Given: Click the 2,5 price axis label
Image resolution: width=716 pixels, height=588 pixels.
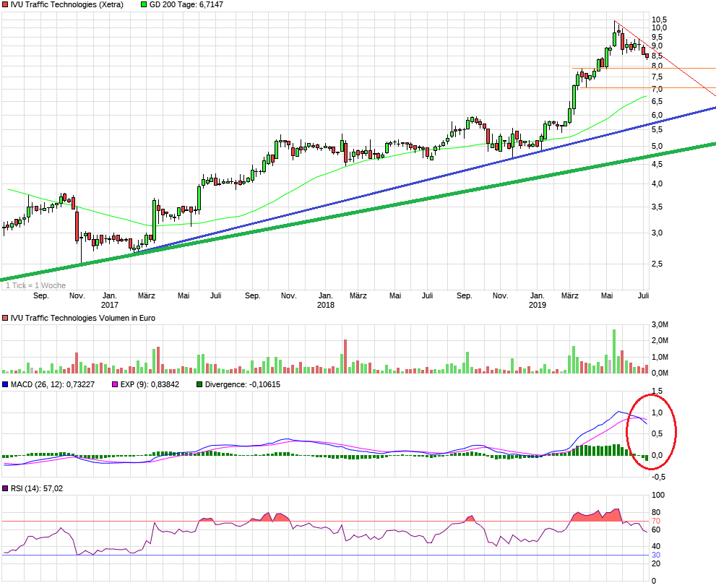Looking at the screenshot, I should 657,264.
